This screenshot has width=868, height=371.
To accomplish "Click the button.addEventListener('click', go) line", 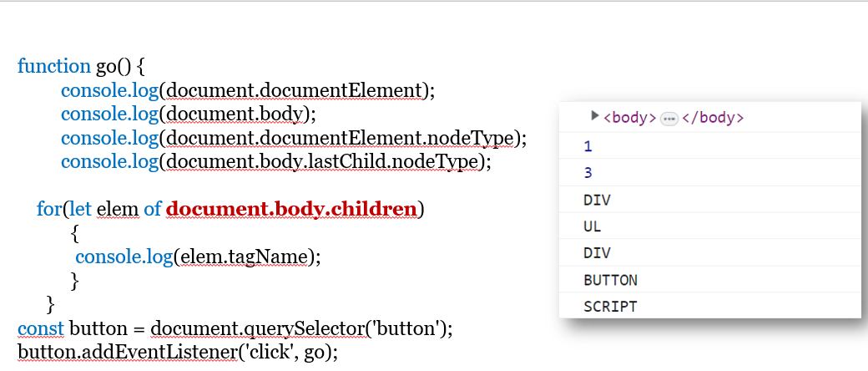I will 177,352.
